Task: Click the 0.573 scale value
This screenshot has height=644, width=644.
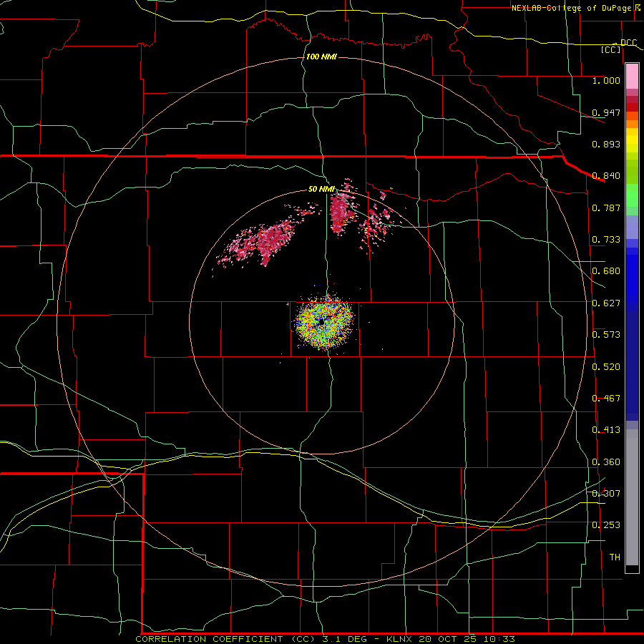Action: (x=606, y=335)
